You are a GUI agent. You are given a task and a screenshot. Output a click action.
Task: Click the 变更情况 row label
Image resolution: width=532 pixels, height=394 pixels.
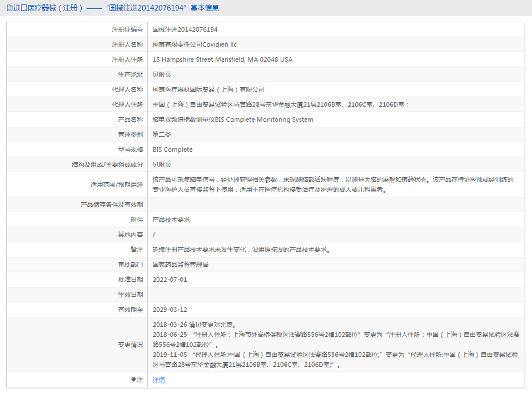point(130,345)
